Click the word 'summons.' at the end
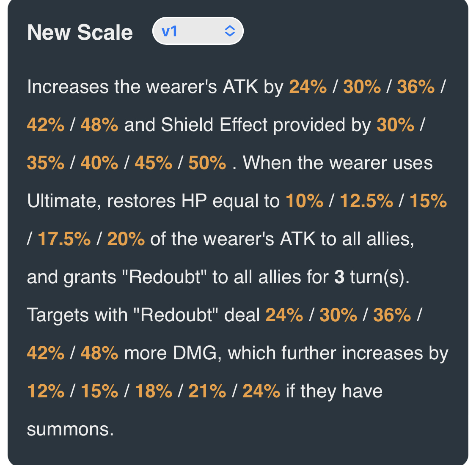 [x=70, y=430]
